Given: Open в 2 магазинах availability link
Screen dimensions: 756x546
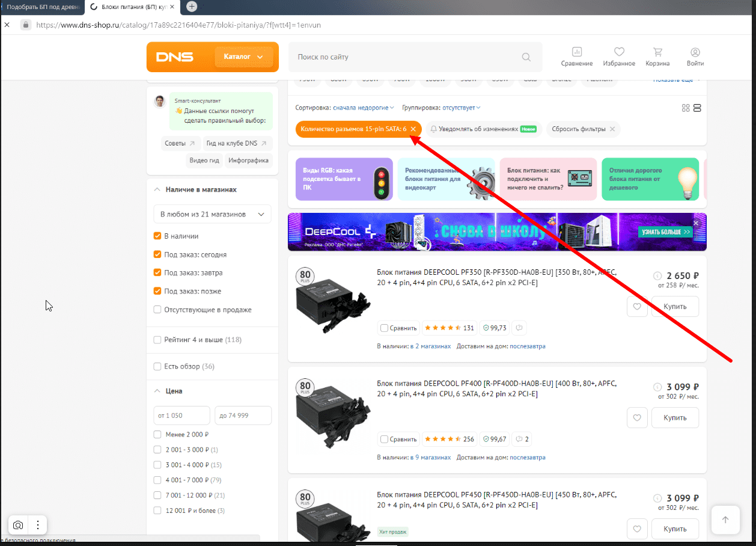Looking at the screenshot, I should (430, 346).
